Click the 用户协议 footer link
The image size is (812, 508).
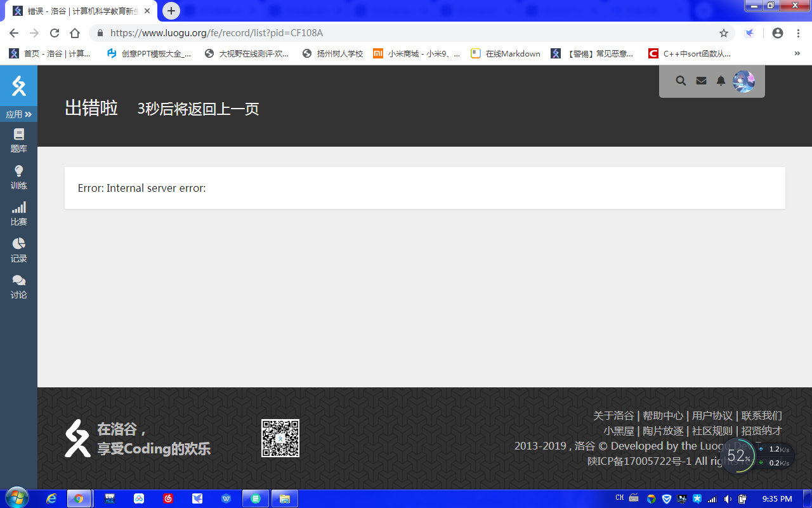click(712, 416)
